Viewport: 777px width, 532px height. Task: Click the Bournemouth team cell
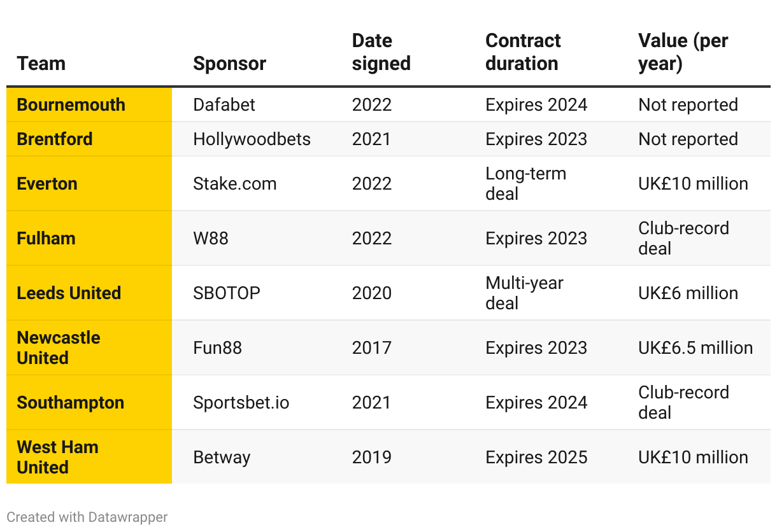(71, 105)
